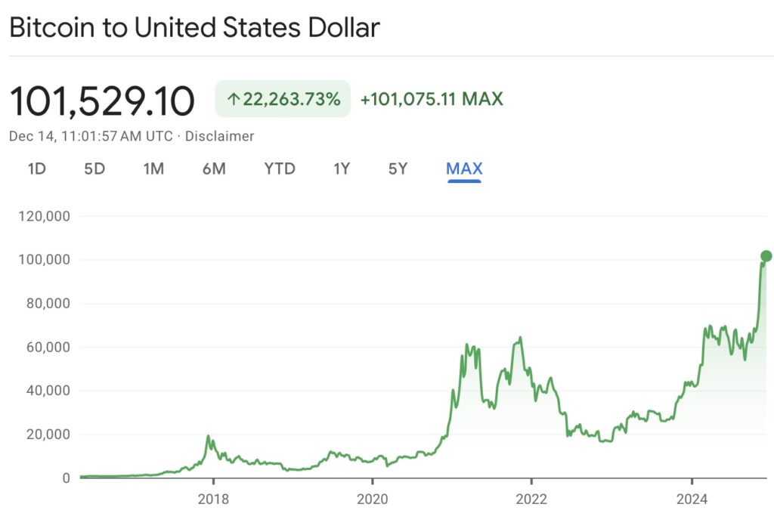The image size is (774, 532).
Task: Switch chart to 1Y range
Action: (342, 169)
